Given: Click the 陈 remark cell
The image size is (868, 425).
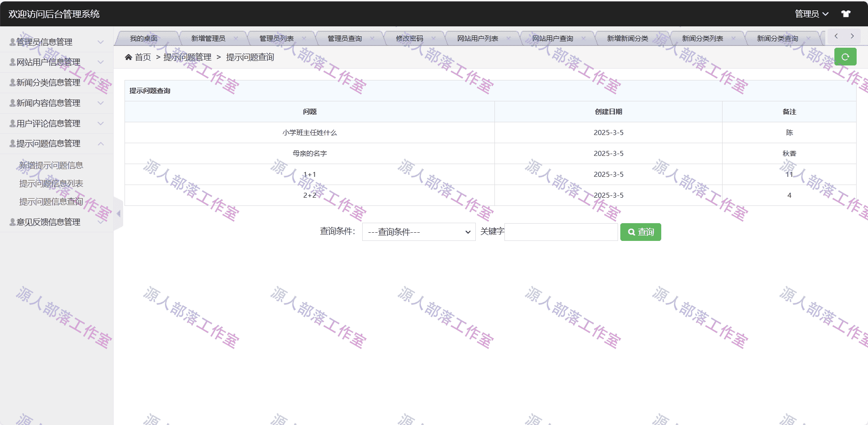Looking at the screenshot, I should tap(789, 132).
